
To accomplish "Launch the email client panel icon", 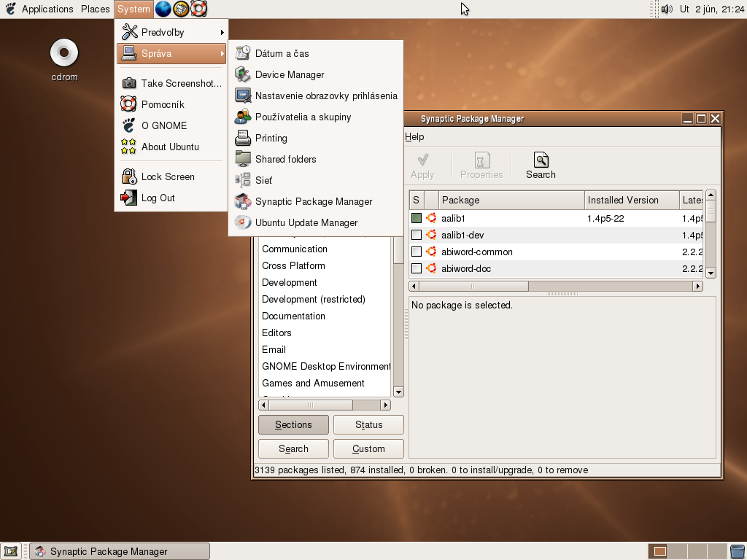I will point(181,9).
